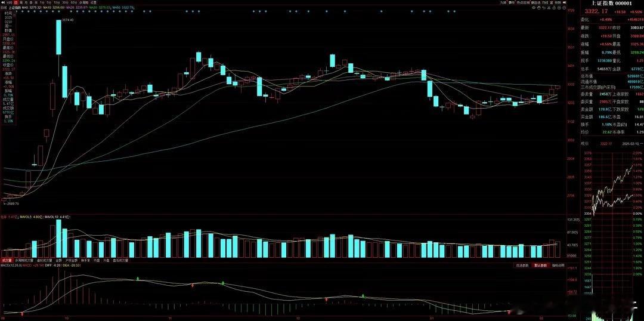Open the 设置 settings option
Screen dimensions: 644x321
coord(93,2)
